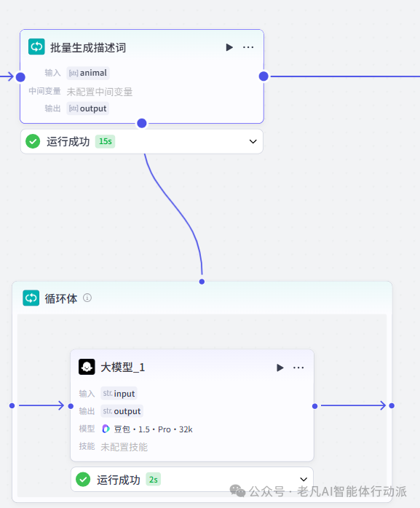Click left input port of 大模型_1 node

coord(71,406)
